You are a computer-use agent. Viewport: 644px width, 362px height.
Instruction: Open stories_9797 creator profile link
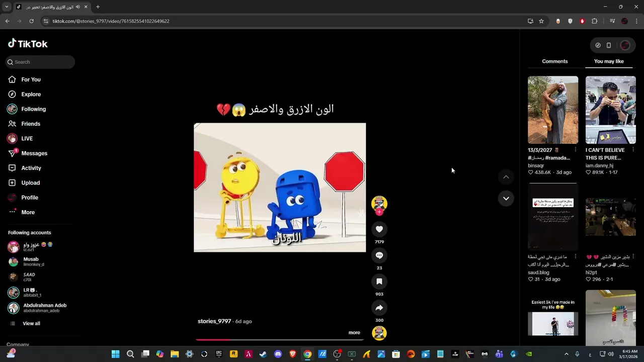tap(214, 321)
